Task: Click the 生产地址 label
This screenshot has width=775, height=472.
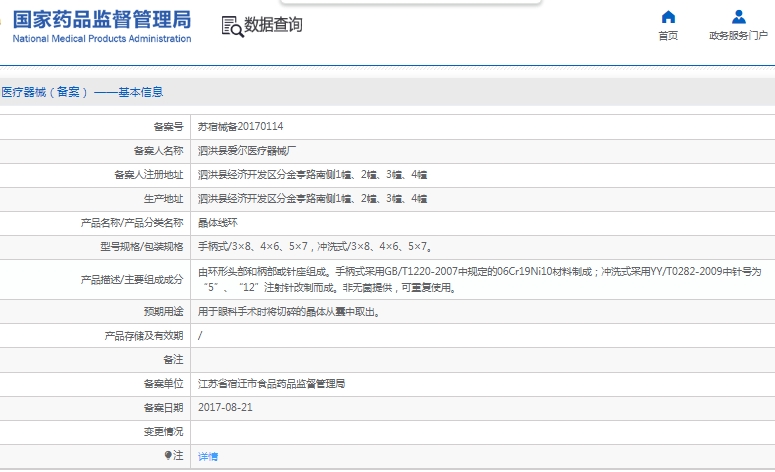Action: (163, 199)
